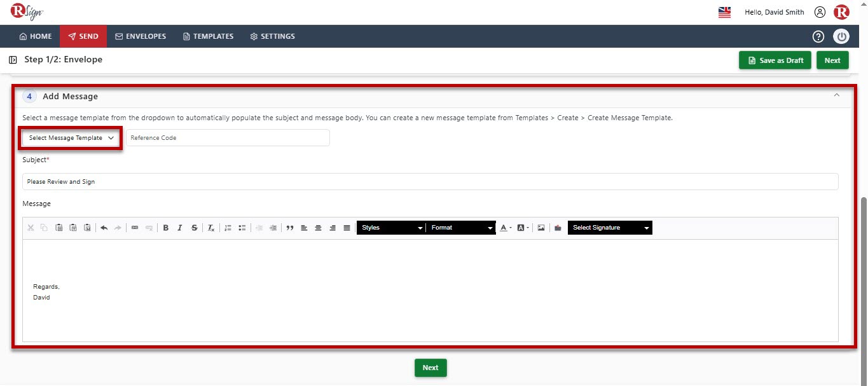Insert a link using the Link icon

(135, 228)
